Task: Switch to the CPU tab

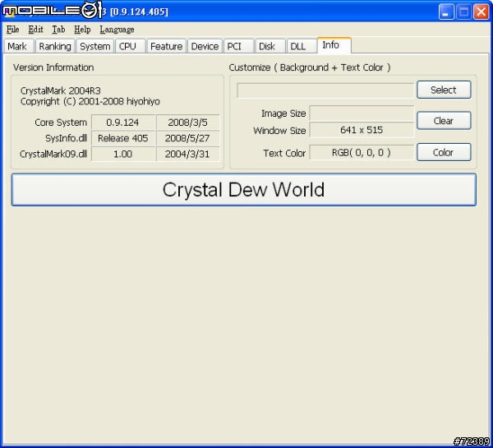Action: coord(130,46)
